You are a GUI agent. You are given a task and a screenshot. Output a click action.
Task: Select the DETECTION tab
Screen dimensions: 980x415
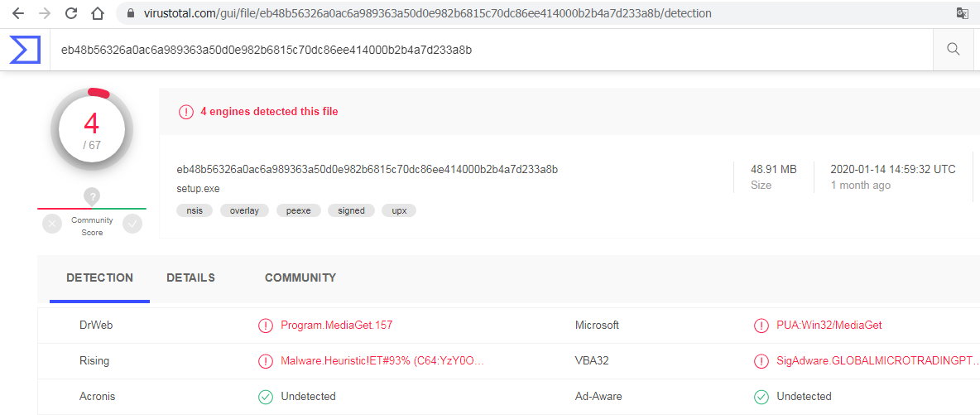tap(99, 277)
